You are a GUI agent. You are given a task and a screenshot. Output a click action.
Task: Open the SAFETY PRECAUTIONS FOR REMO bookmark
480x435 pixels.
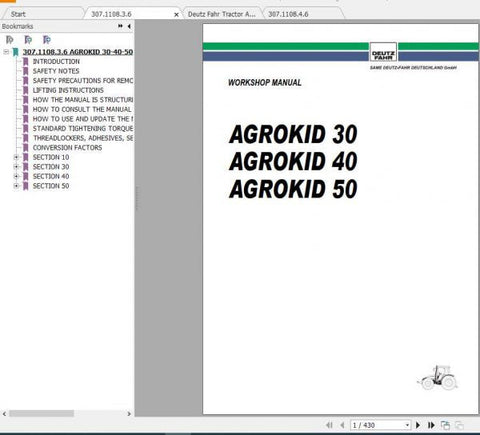83,81
